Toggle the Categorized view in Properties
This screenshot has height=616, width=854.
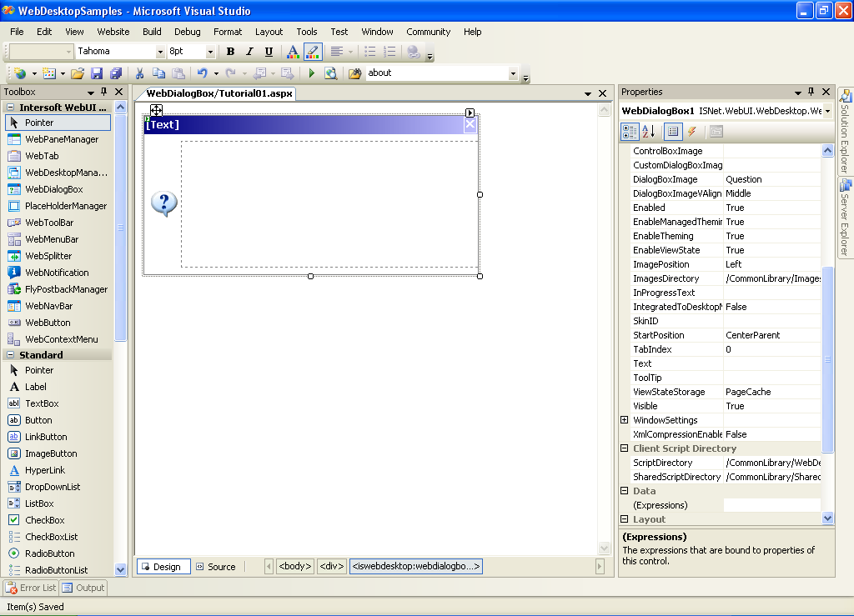pyautogui.click(x=630, y=132)
